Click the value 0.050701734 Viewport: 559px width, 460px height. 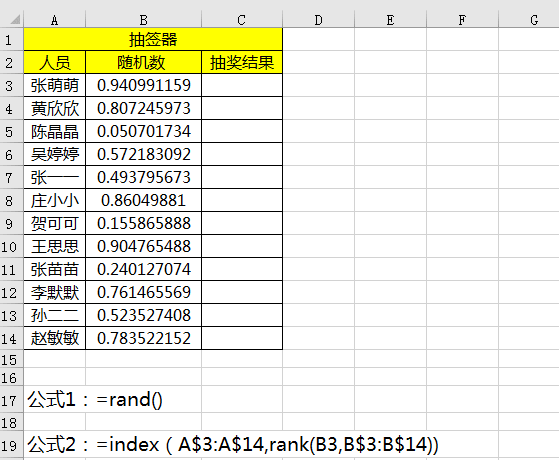pos(144,131)
